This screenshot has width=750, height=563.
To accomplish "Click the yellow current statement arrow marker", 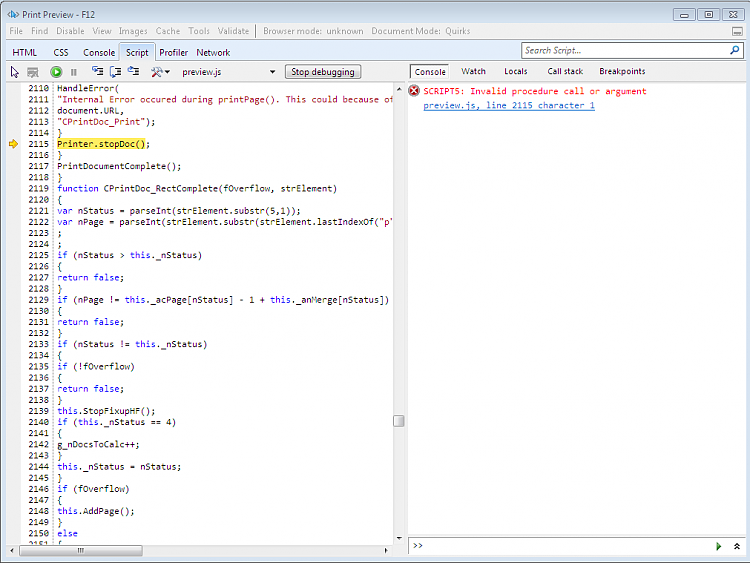I will (13, 144).
